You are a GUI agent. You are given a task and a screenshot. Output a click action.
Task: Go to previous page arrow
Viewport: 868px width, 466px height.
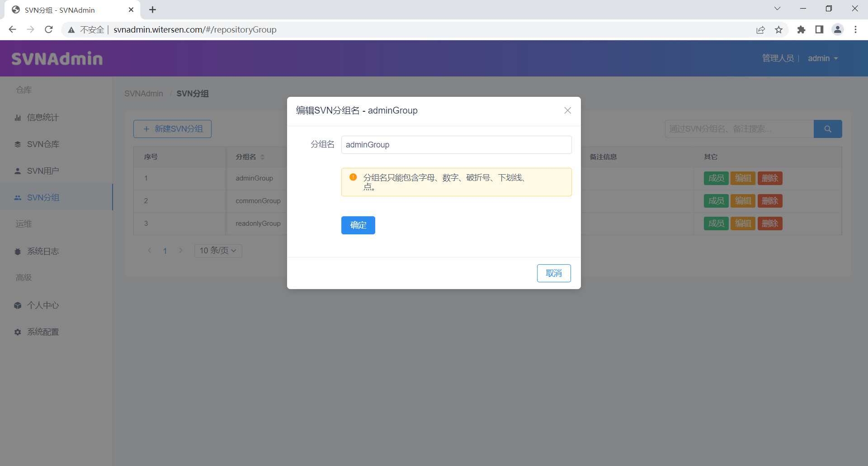(x=149, y=250)
